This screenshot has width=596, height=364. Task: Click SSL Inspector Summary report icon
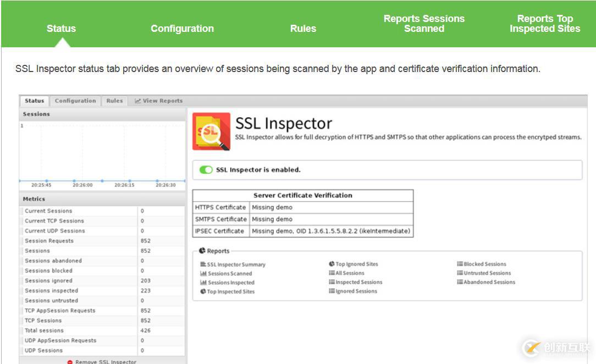coord(203,264)
